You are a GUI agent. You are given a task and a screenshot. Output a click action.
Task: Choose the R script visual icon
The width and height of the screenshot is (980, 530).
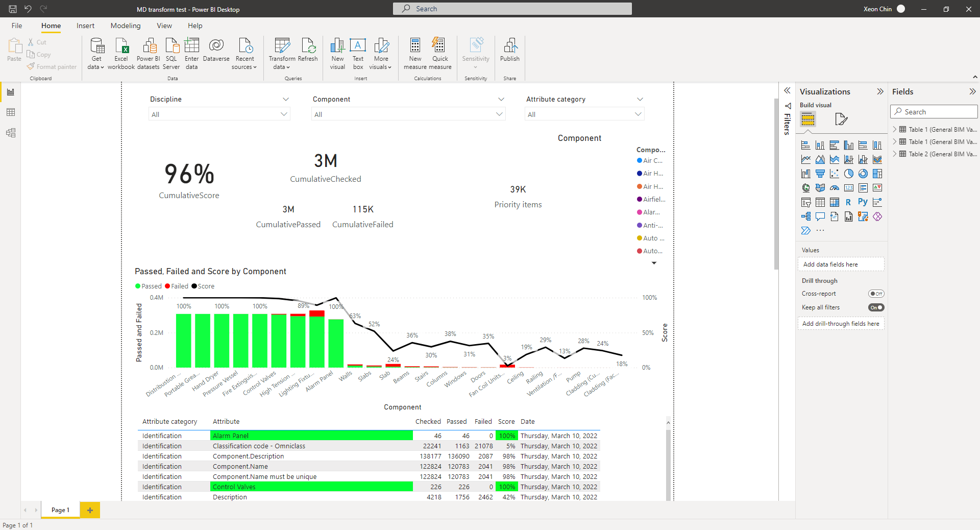point(848,202)
